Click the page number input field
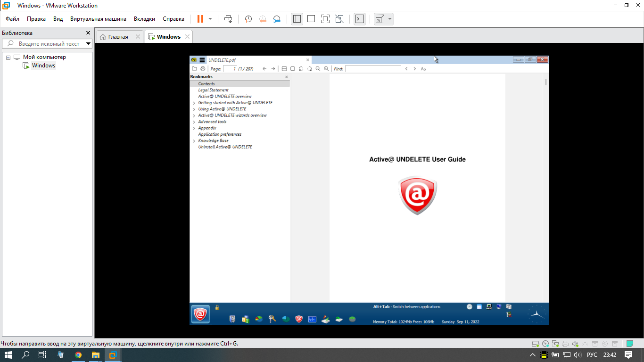The height and width of the screenshot is (362, 644). (x=230, y=69)
